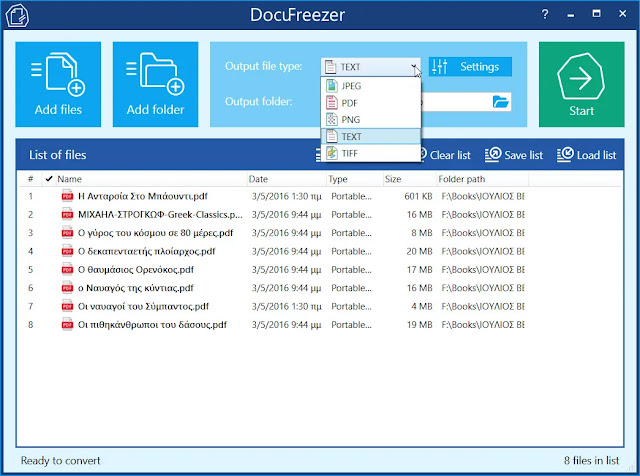Click the PDF icon of row 1
640x476 pixels.
tap(67, 196)
